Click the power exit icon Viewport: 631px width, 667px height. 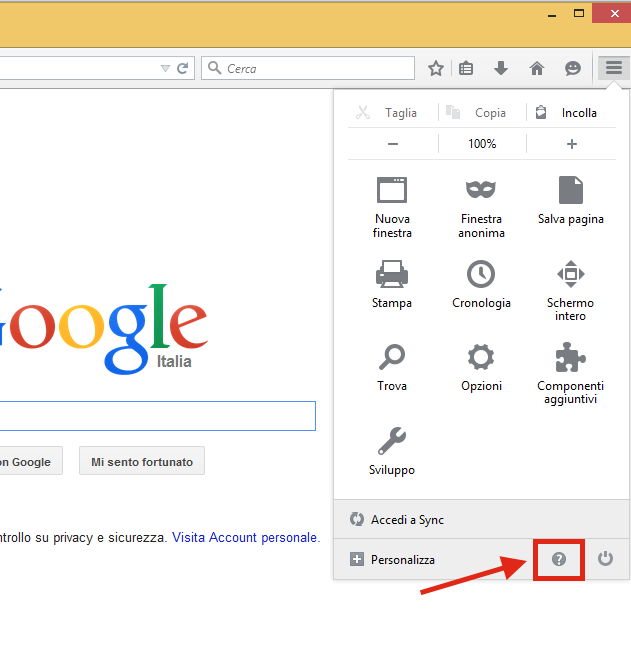(x=605, y=559)
